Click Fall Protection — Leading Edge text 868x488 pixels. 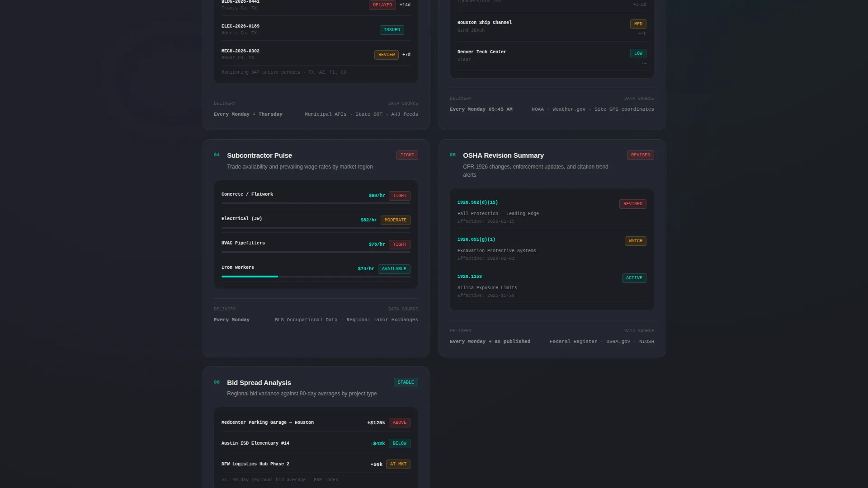[x=498, y=214]
